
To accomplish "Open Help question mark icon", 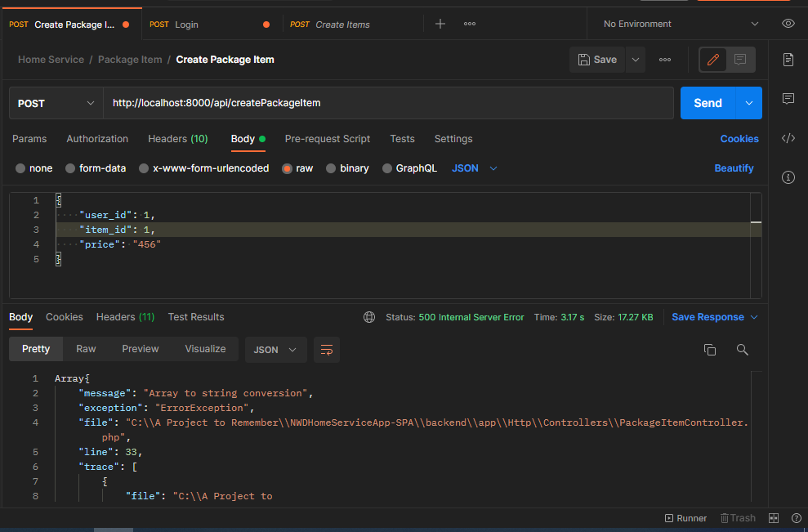I will click(796, 518).
